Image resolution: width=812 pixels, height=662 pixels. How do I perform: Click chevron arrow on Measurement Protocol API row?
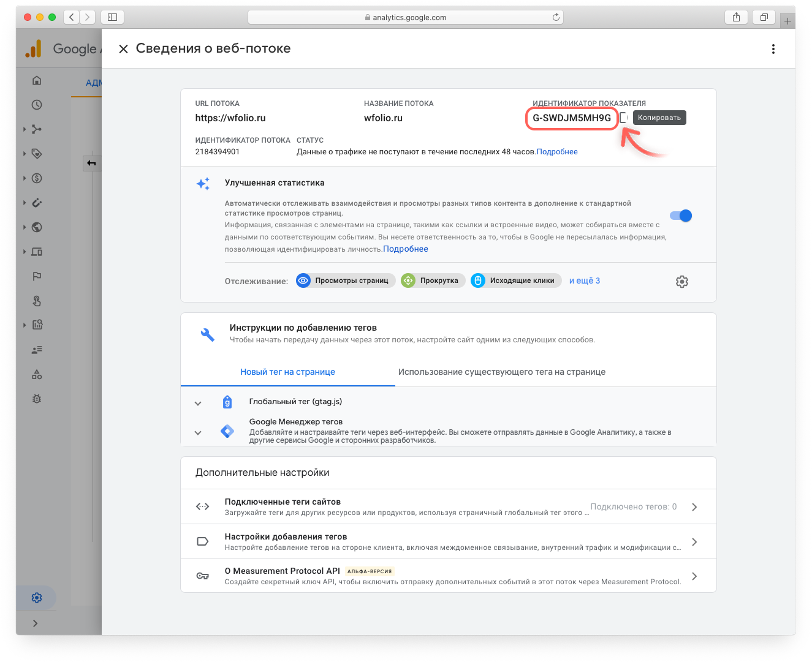coord(694,576)
